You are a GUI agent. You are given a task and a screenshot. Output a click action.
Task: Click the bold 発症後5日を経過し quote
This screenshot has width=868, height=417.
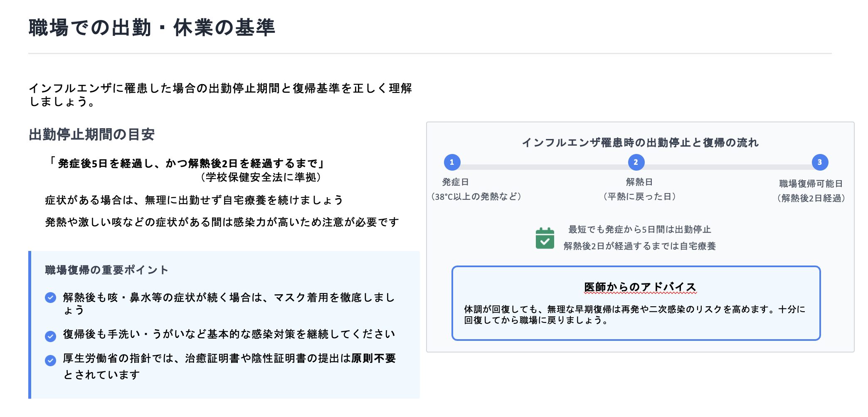(187, 164)
